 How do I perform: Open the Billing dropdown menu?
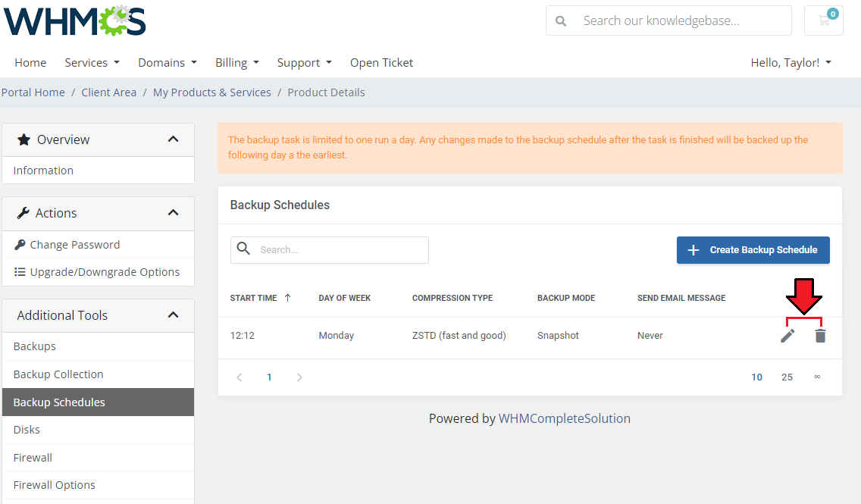pyautogui.click(x=236, y=63)
